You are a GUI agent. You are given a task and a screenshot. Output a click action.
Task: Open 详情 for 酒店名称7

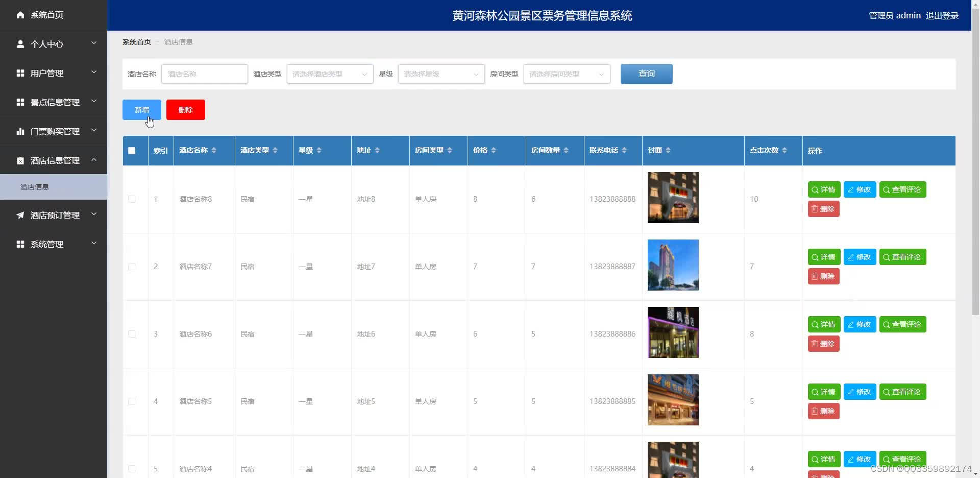click(824, 257)
